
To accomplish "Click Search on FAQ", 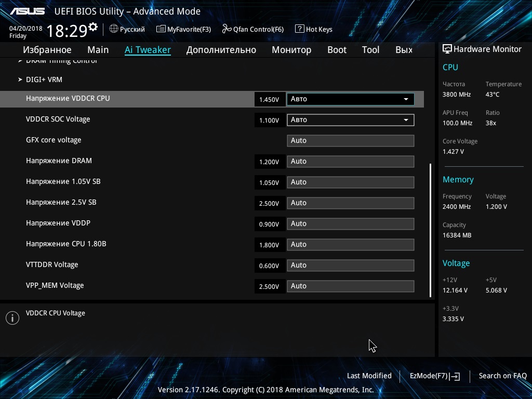I will (502, 376).
